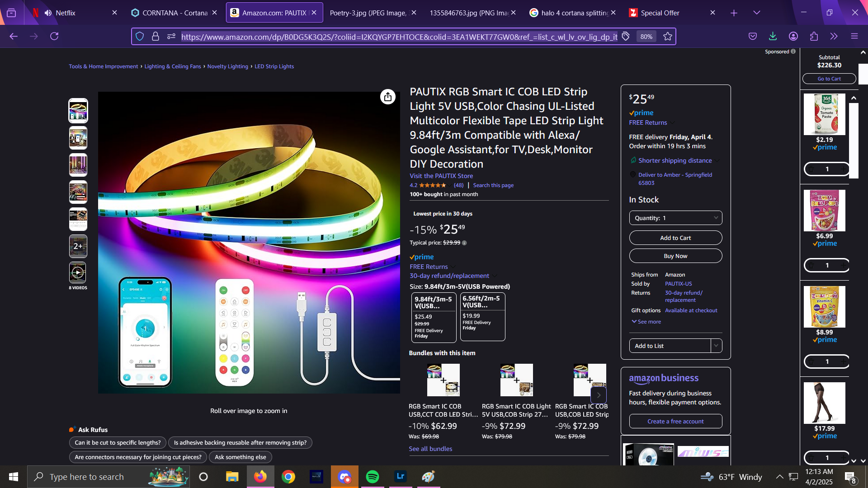
Task: Expand the Add to List dropdown arrow
Action: point(716,346)
